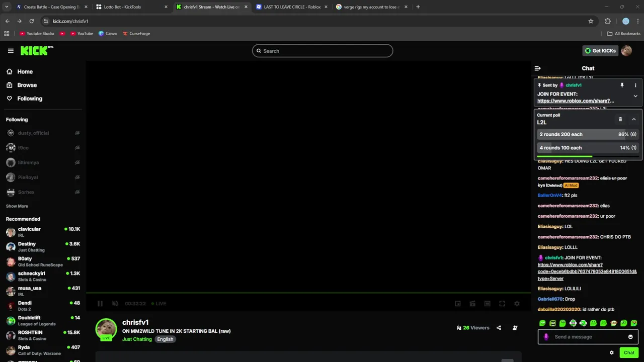Viewport: 644px width, 362px height.
Task: Bookmark this page with the star icon
Action: pyautogui.click(x=591, y=21)
